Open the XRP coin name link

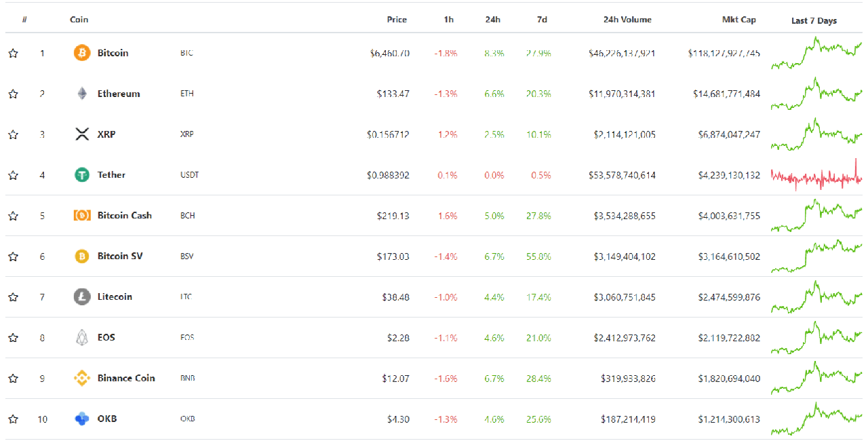click(106, 134)
